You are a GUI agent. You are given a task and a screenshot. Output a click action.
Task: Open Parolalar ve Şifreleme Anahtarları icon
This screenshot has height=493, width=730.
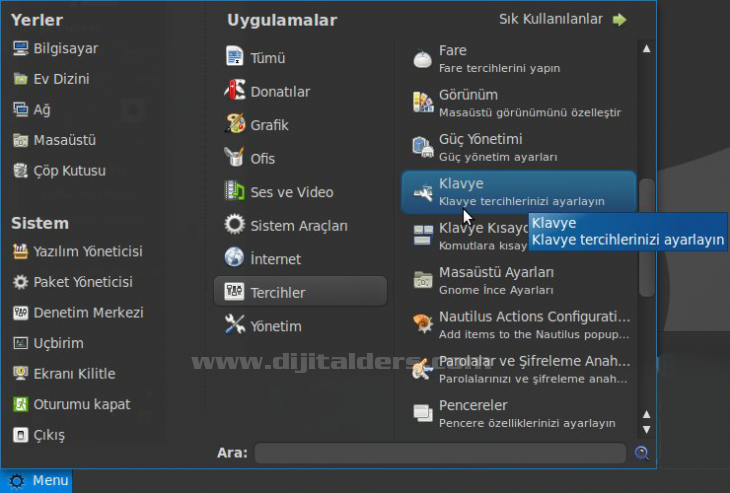422,369
